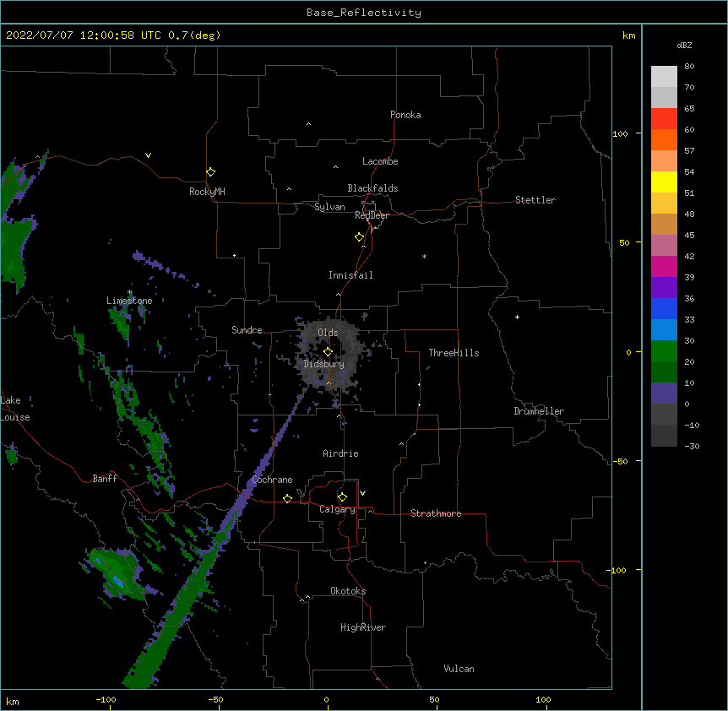Click the Sundre town label
The image size is (728, 711).
pos(247,330)
